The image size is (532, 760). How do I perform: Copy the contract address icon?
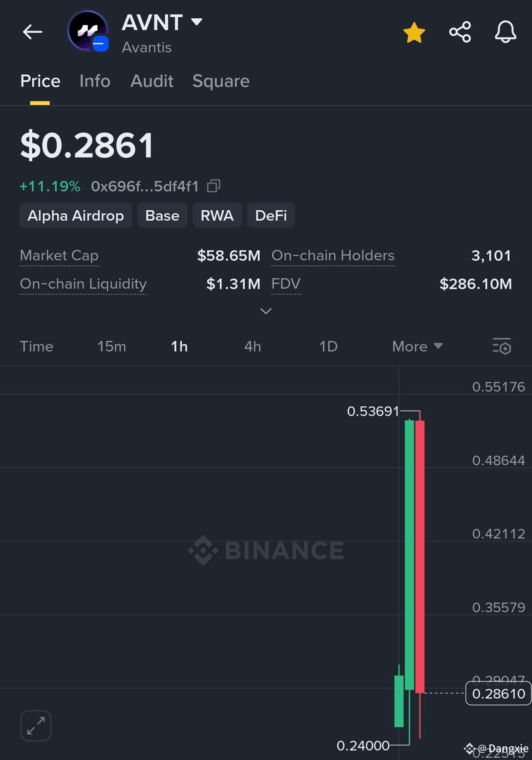[214, 186]
